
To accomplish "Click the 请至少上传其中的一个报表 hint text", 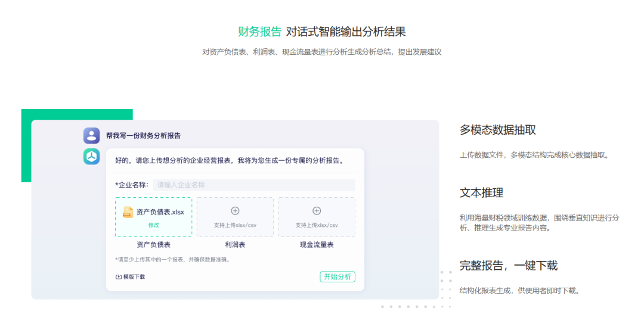I will pyautogui.click(x=172, y=260).
